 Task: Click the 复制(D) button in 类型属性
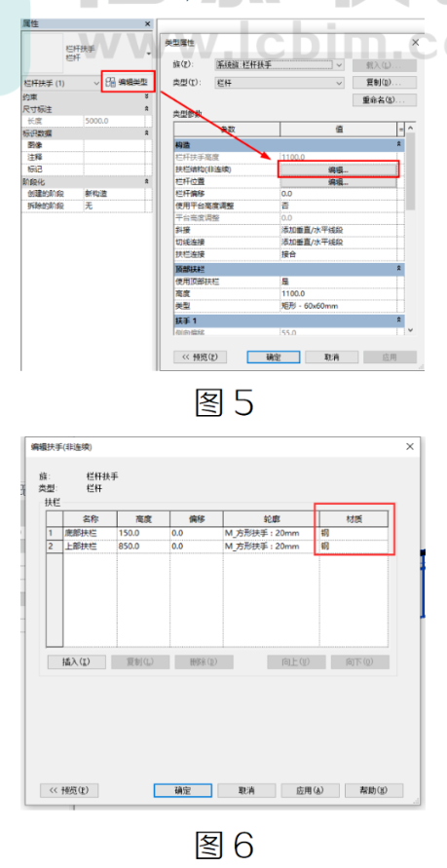[385, 83]
